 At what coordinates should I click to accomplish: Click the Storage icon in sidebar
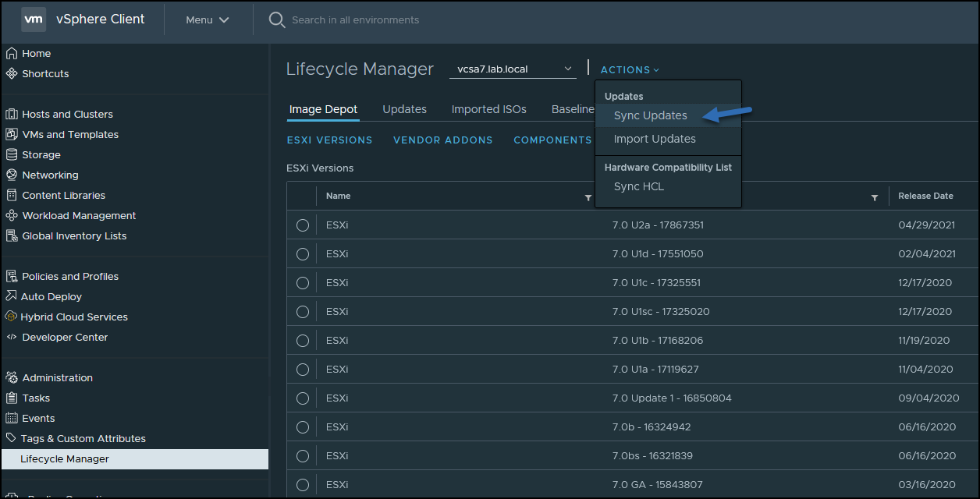tap(12, 154)
